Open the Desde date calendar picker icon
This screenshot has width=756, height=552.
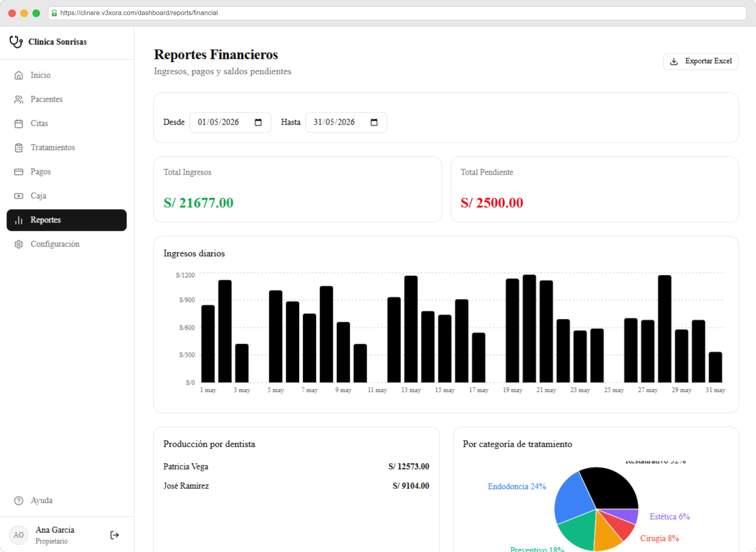click(x=258, y=122)
